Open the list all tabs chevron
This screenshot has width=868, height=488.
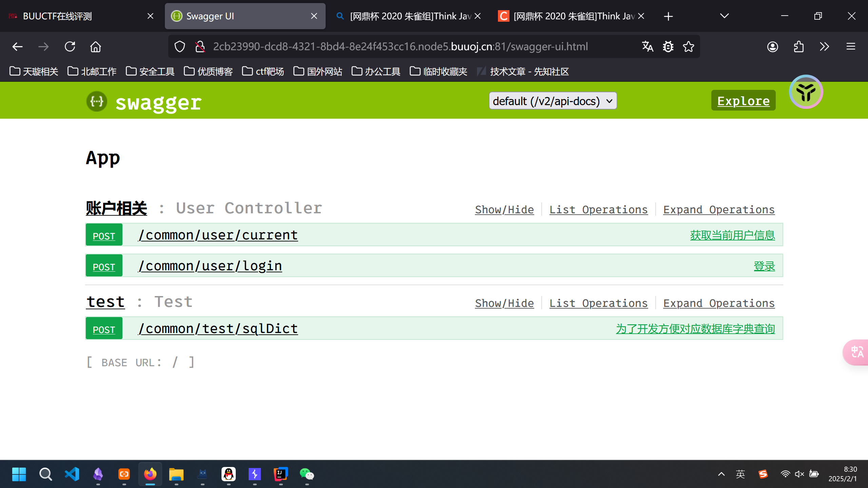724,16
